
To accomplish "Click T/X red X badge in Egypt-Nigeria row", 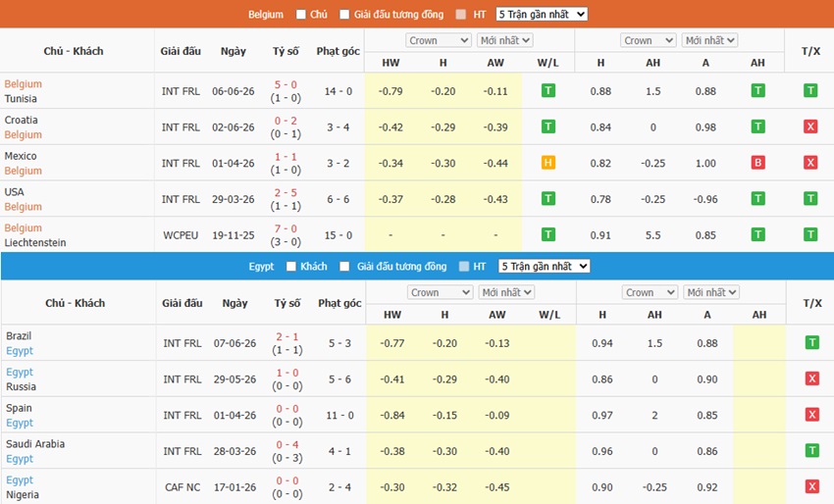I will point(811,486).
